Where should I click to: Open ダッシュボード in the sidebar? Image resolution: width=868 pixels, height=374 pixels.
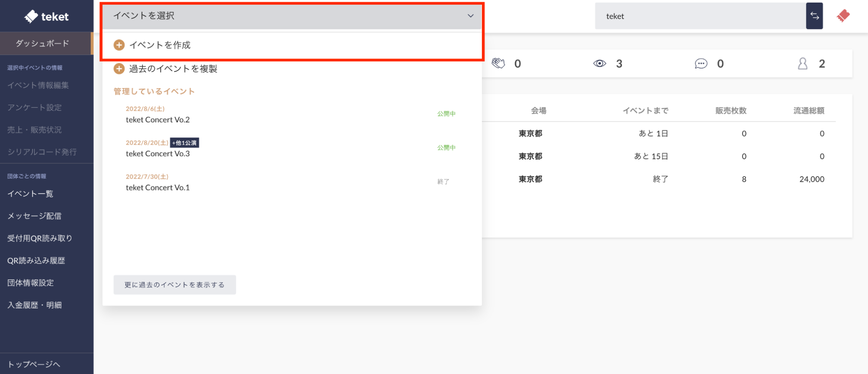tap(46, 43)
